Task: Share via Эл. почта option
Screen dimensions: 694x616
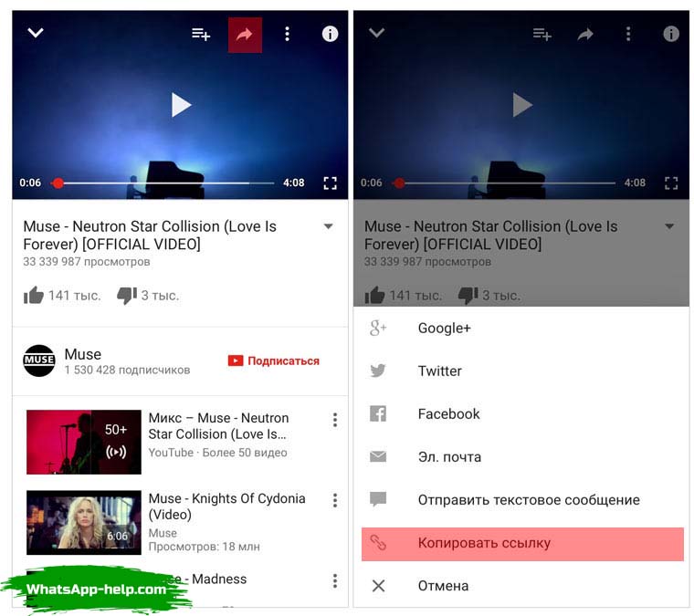Action: point(520,457)
